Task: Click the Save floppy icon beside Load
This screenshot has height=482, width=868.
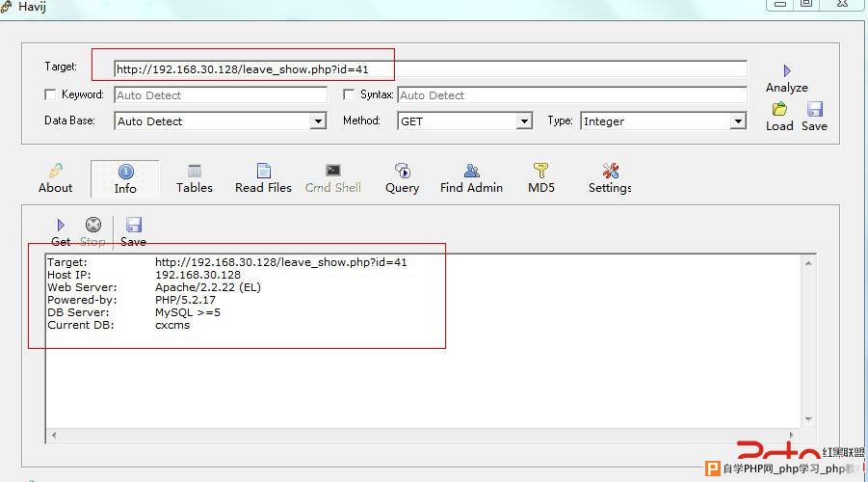Action: pos(814,109)
